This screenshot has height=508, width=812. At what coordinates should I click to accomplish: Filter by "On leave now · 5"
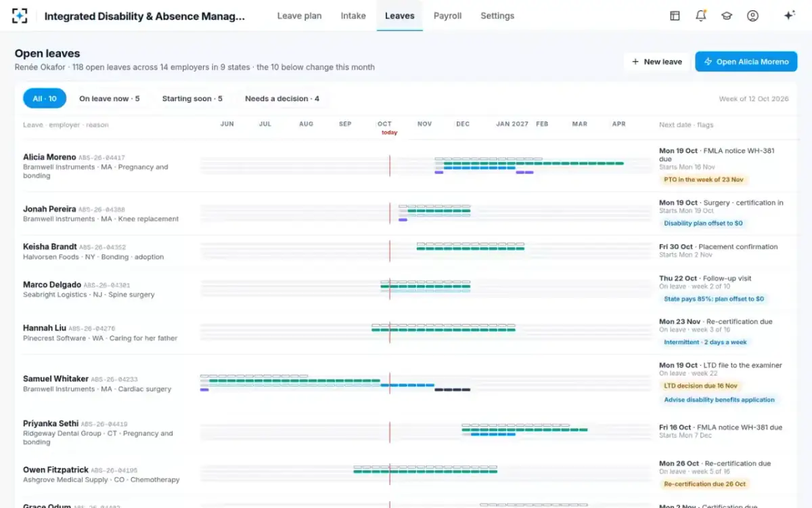tap(109, 98)
